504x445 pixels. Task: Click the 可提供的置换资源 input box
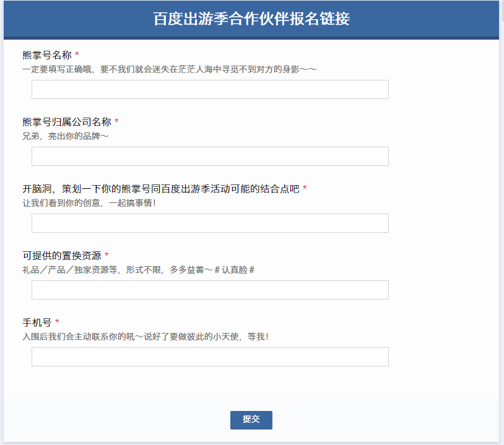click(x=210, y=290)
